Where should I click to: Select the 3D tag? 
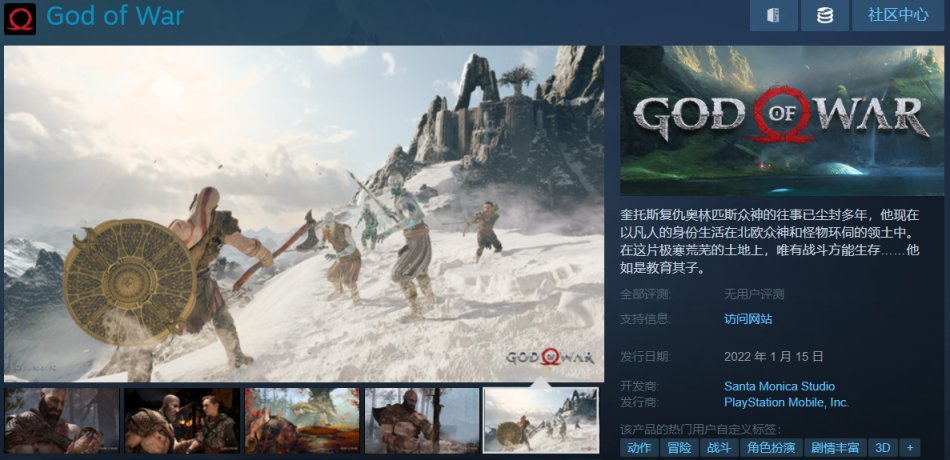883,448
